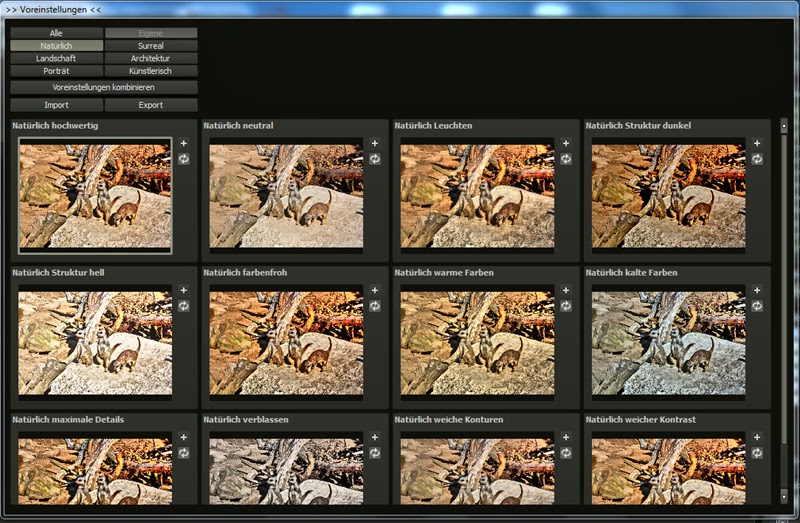Click the refresh icon for Natürlich Leuchten

[x=566, y=159]
